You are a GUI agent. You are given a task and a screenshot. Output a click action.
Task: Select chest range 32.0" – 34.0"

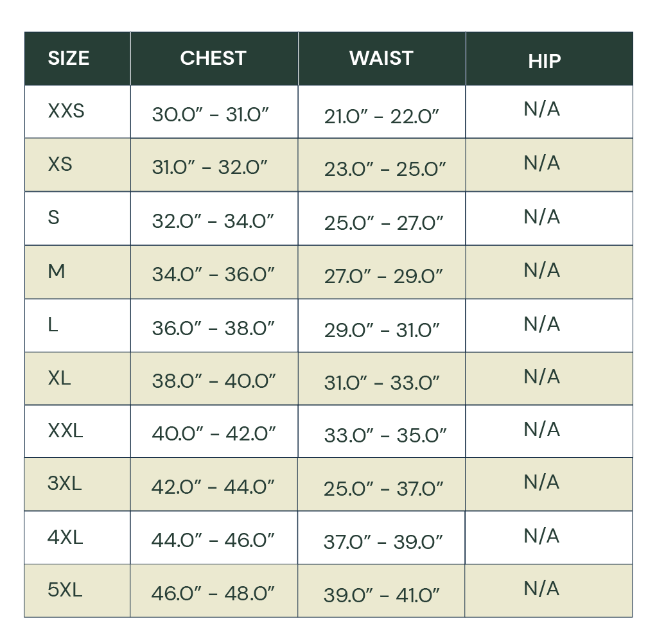pyautogui.click(x=213, y=221)
